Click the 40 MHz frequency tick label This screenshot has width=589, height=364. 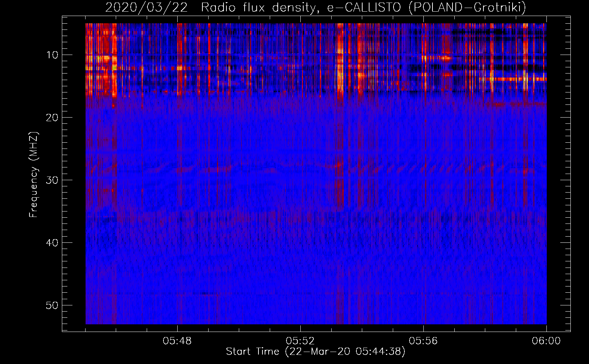52,243
